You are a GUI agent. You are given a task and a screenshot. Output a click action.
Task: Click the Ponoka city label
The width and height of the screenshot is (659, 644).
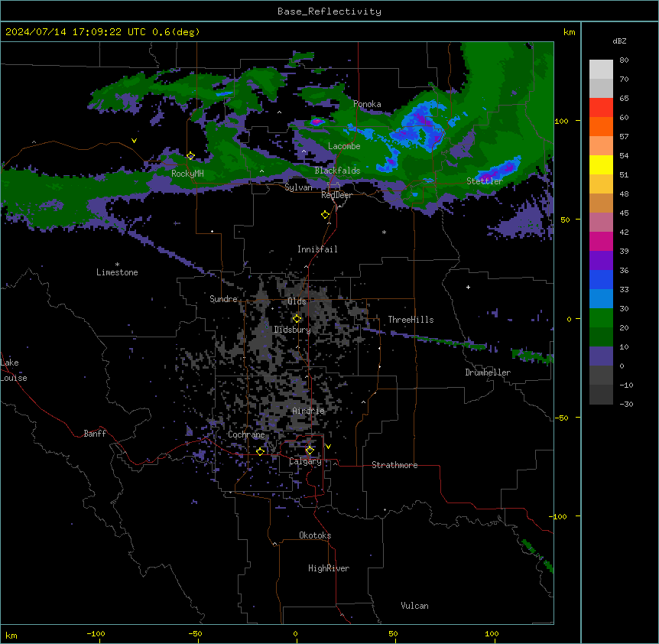click(x=367, y=104)
